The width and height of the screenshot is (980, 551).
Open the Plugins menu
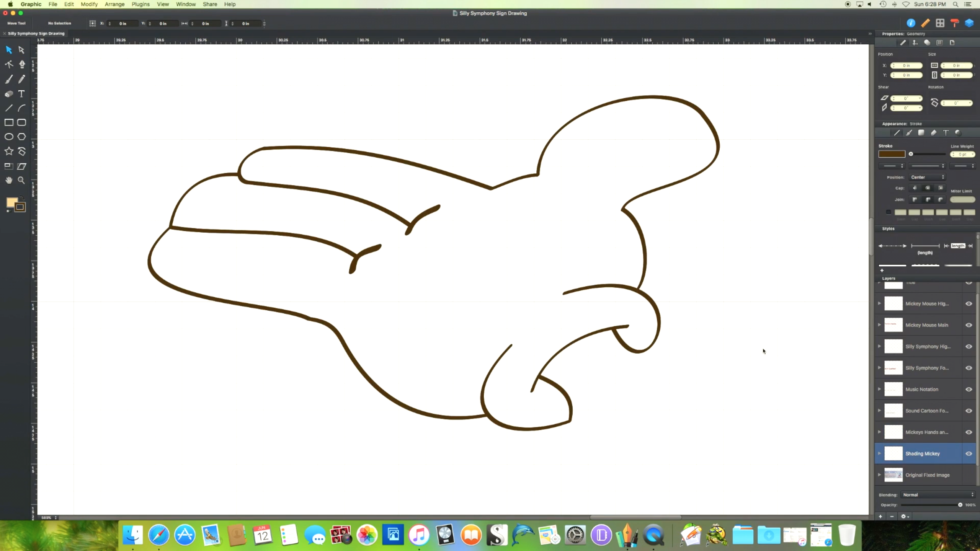[140, 4]
